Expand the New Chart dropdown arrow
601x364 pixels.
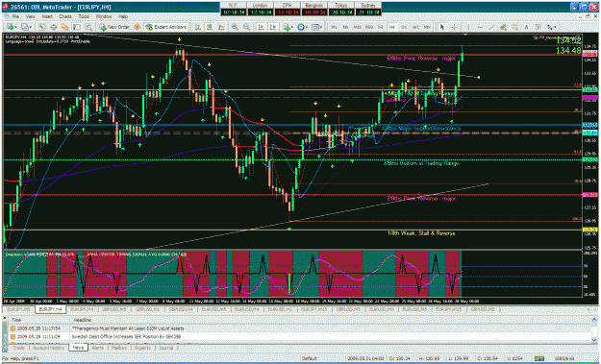click(x=16, y=27)
